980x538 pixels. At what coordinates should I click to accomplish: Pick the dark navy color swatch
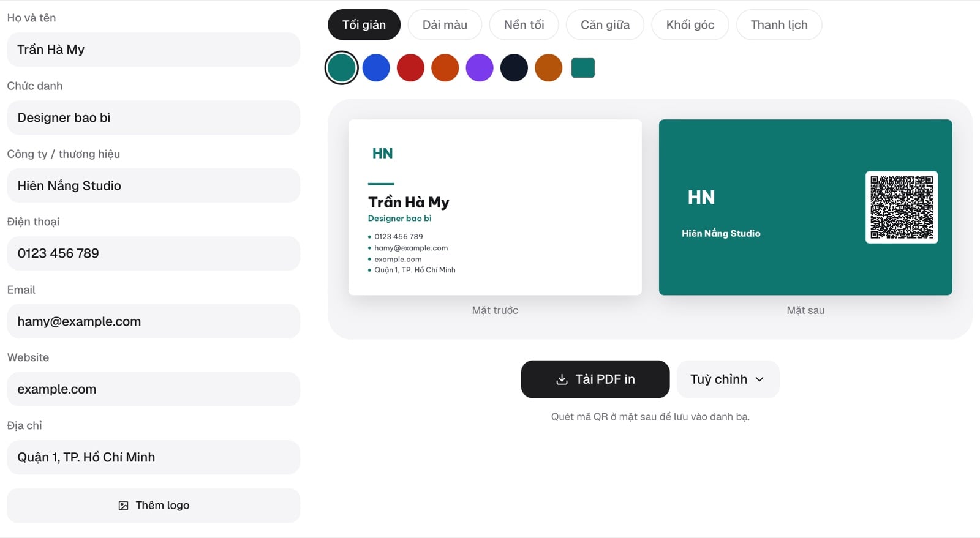[x=514, y=67]
